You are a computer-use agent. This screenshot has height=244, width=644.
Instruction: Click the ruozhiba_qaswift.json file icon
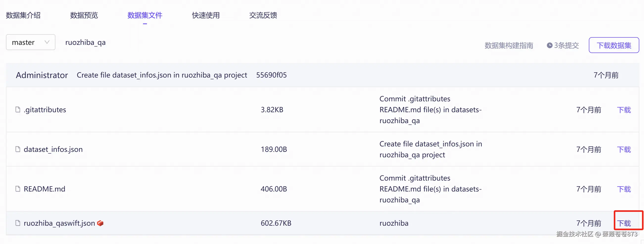[x=18, y=223]
